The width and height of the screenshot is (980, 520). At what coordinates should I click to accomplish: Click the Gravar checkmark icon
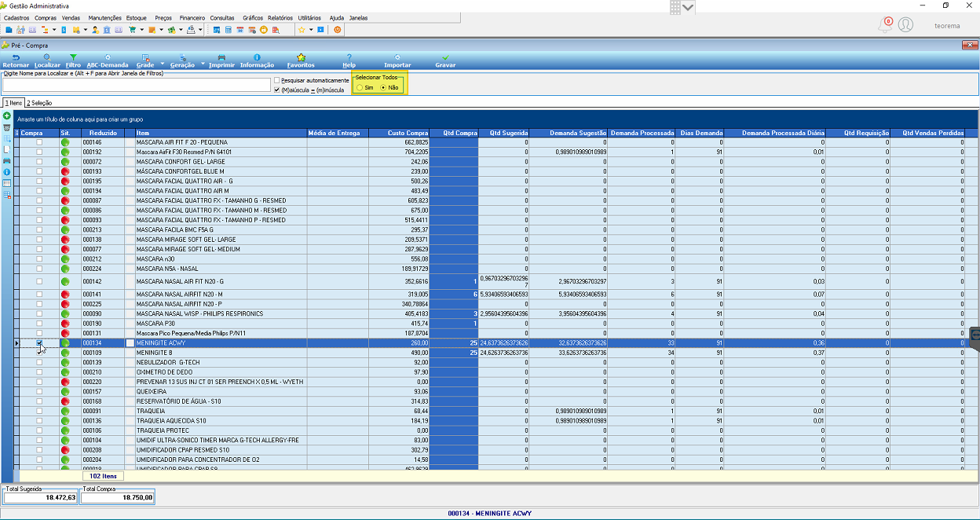pos(445,61)
